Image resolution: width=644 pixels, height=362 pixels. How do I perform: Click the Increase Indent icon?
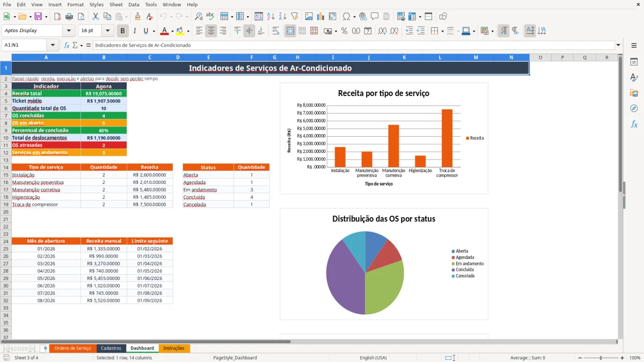(409, 31)
